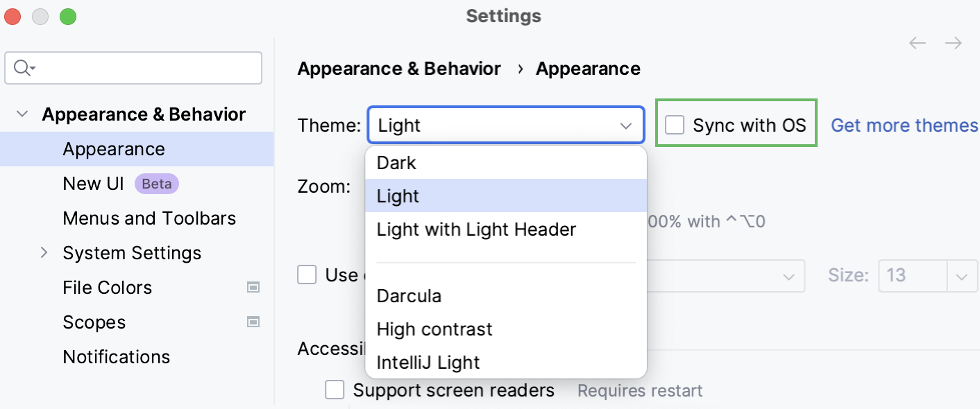980x409 pixels.
Task: Pick the High contrast theme
Action: coord(434,329)
